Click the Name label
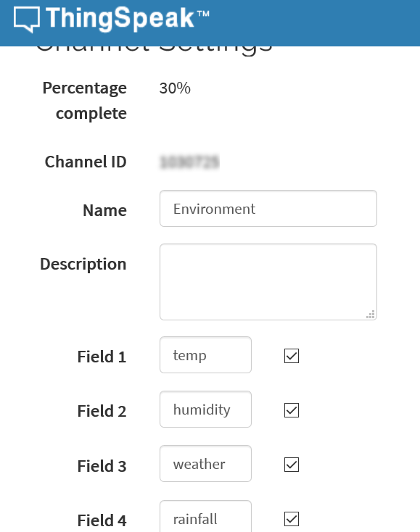The width and height of the screenshot is (420, 532). tap(104, 210)
